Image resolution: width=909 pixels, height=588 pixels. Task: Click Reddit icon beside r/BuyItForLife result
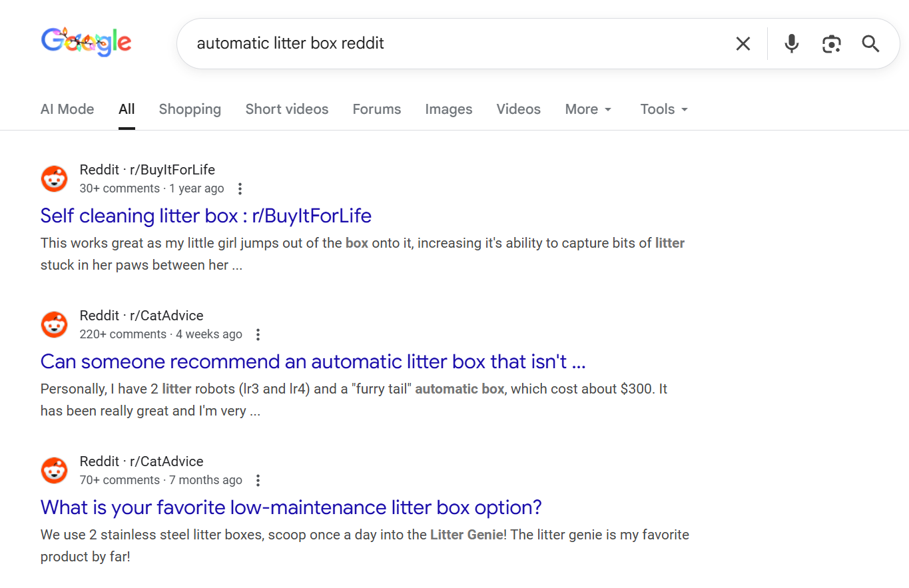pos(55,178)
